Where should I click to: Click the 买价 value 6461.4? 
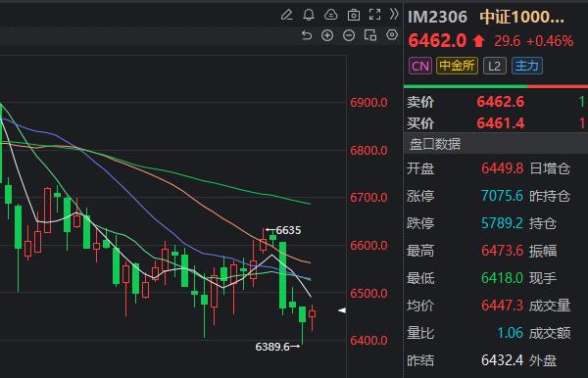coord(500,123)
